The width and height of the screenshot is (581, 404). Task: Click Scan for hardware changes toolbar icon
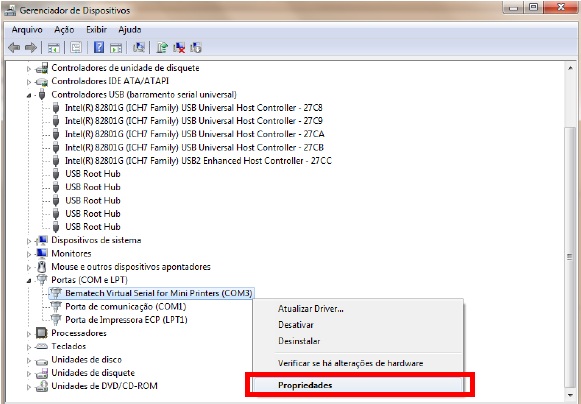(x=139, y=47)
